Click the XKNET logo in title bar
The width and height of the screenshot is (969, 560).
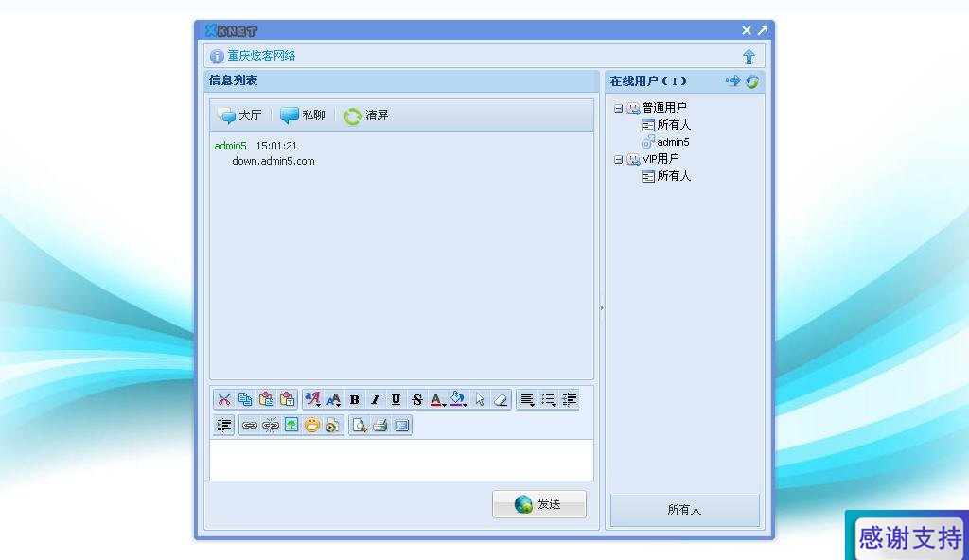[231, 30]
